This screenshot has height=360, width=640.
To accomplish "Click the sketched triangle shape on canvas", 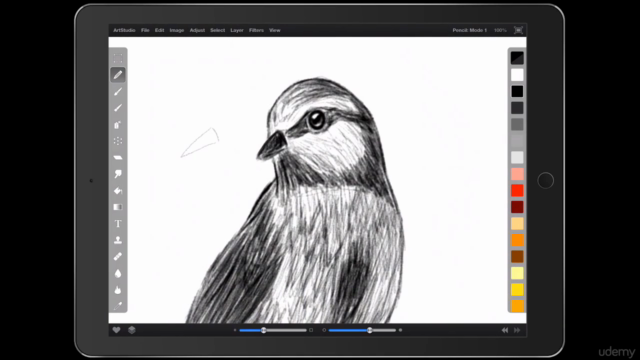I will click(200, 142).
